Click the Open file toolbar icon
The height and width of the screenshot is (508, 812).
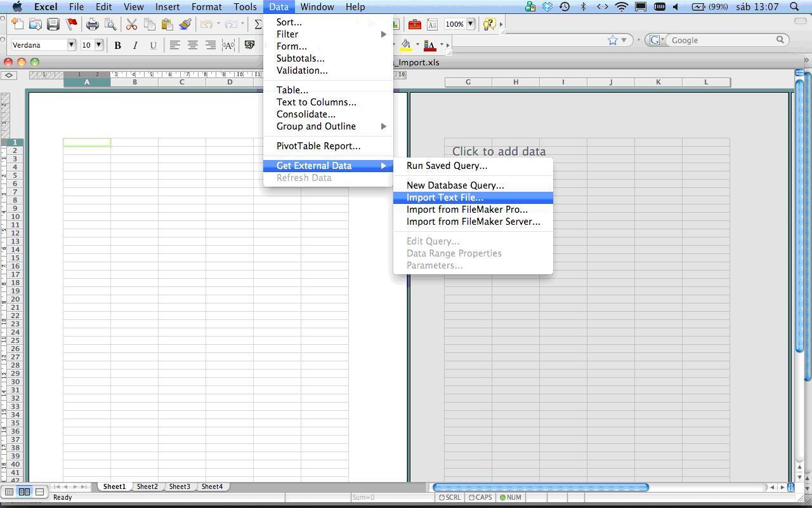pos(36,24)
